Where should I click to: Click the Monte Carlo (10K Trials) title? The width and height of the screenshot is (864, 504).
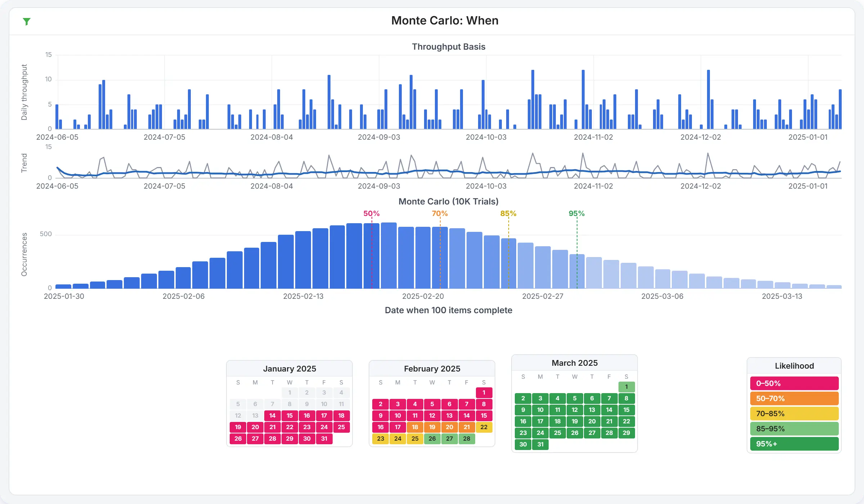click(x=449, y=202)
